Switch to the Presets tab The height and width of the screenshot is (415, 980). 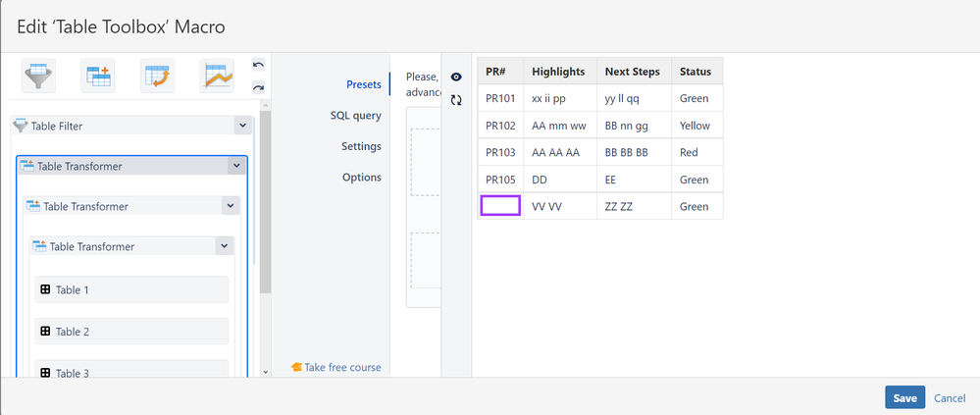(364, 84)
